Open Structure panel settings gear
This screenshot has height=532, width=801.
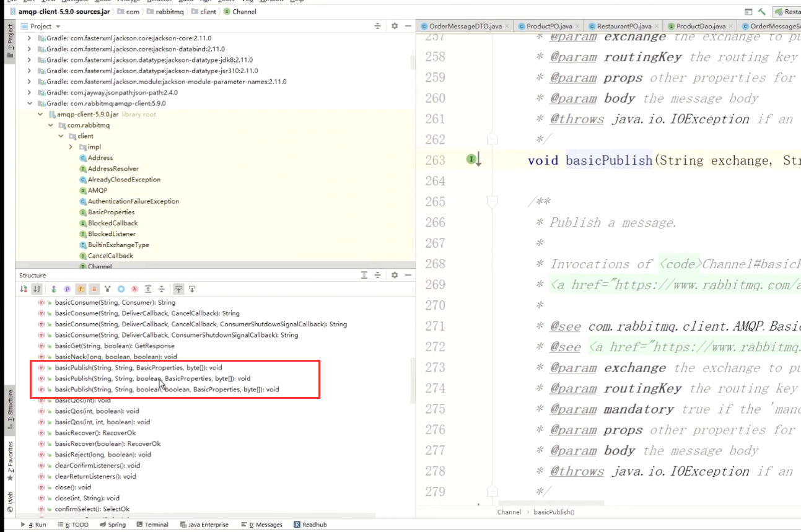coord(395,276)
